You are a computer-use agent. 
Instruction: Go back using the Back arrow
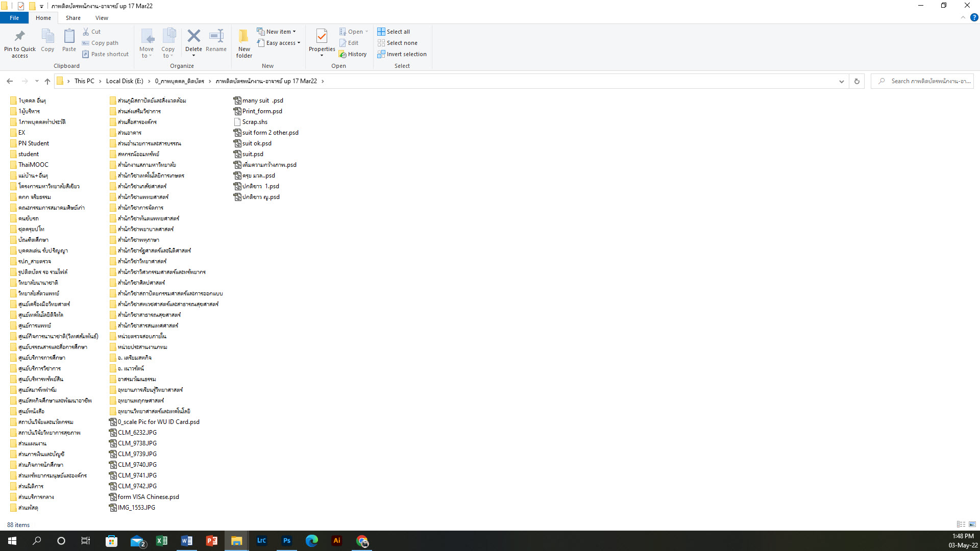coord(10,81)
